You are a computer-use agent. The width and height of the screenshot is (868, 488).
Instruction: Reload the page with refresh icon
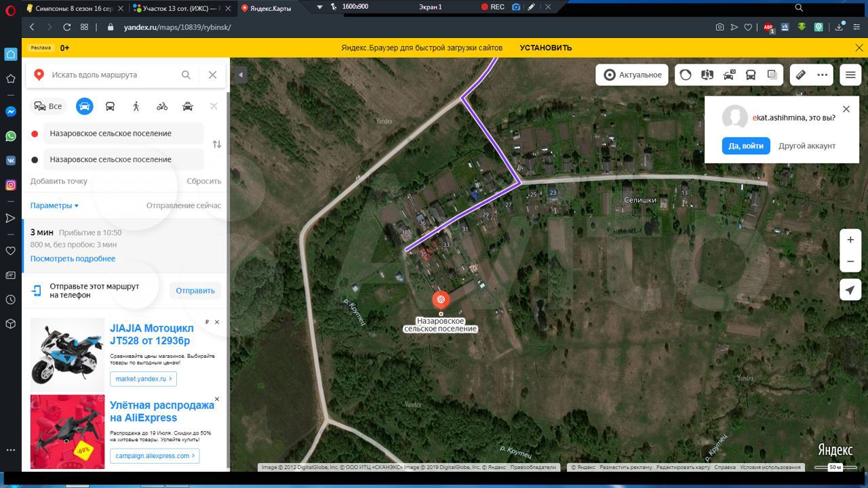[66, 27]
